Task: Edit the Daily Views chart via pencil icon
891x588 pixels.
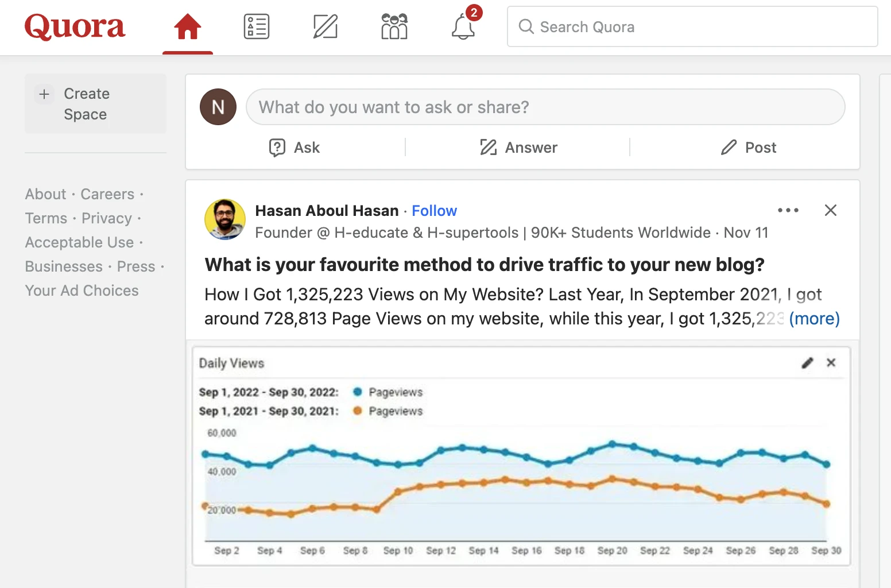Action: point(807,363)
